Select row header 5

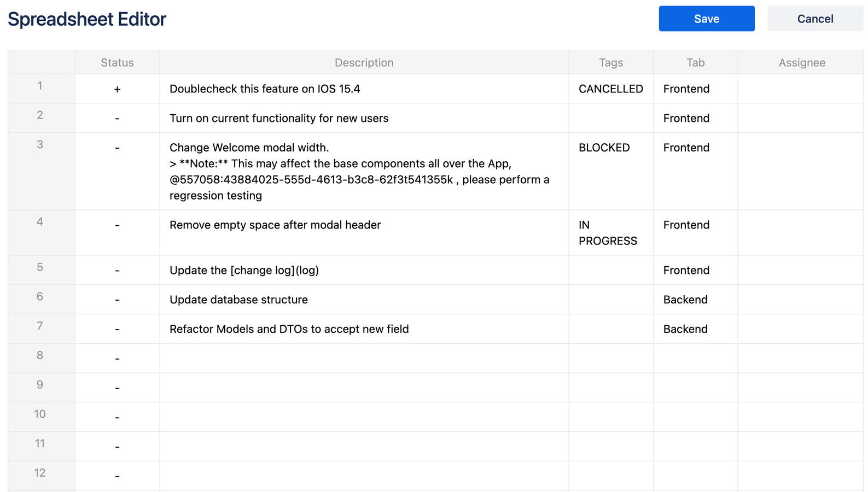click(x=41, y=270)
